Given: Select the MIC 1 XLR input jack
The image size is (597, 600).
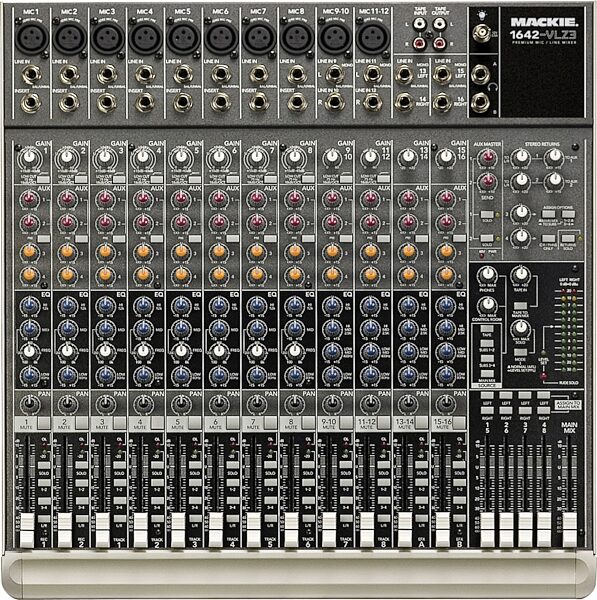Looking at the screenshot, I should click(x=31, y=37).
